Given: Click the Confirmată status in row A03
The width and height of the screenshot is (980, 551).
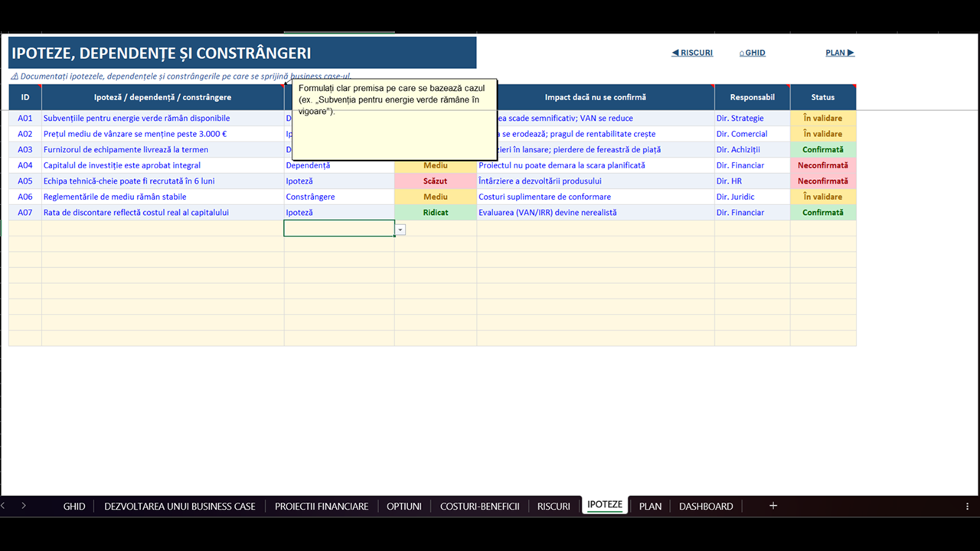Looking at the screenshot, I should pos(823,150).
